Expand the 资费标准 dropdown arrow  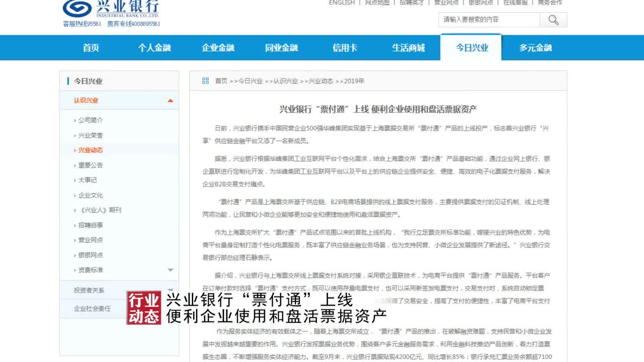(x=170, y=270)
